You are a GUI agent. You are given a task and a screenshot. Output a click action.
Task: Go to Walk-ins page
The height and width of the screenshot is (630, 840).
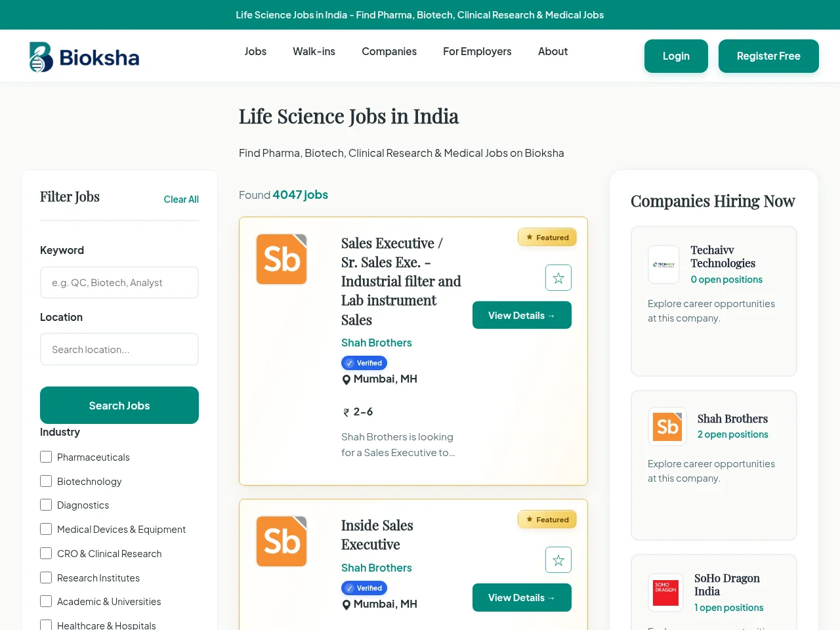coord(314,51)
